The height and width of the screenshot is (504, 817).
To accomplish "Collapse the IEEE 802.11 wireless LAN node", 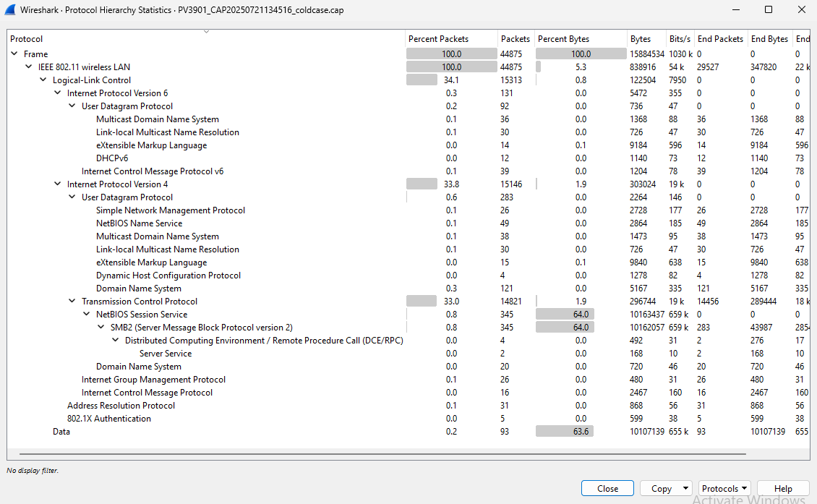I will (x=29, y=67).
